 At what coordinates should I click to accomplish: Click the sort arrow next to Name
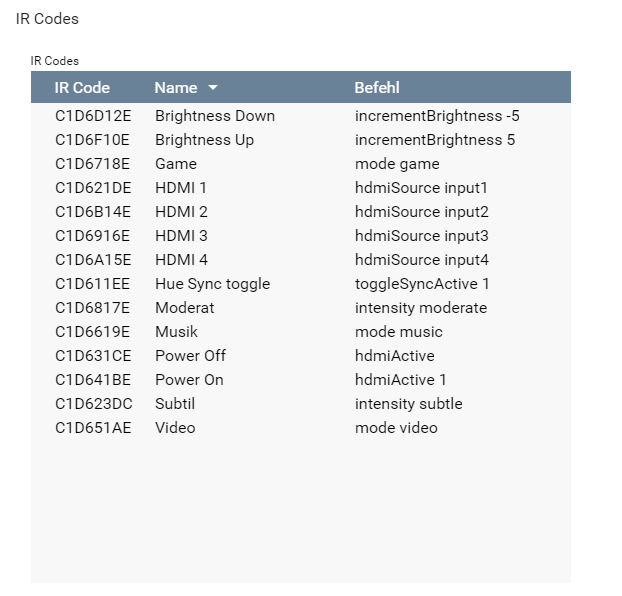(213, 88)
